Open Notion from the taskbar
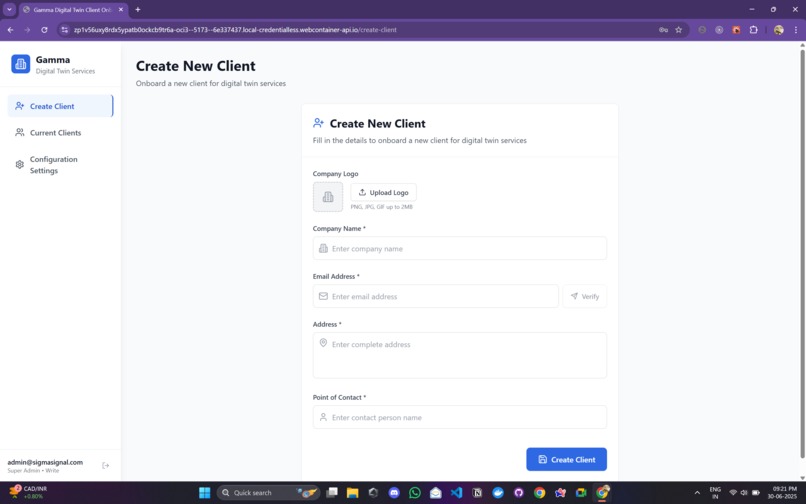Image resolution: width=806 pixels, height=504 pixels. (477, 493)
